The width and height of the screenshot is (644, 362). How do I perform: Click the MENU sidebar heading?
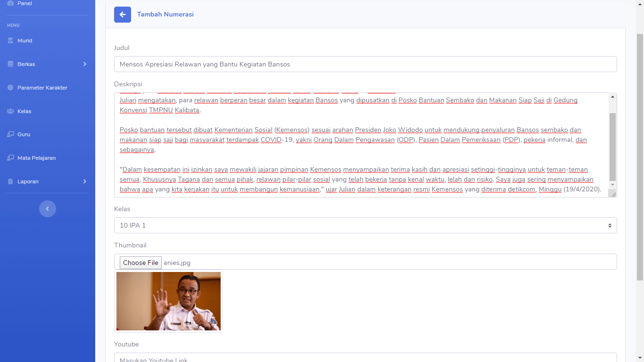tap(13, 25)
